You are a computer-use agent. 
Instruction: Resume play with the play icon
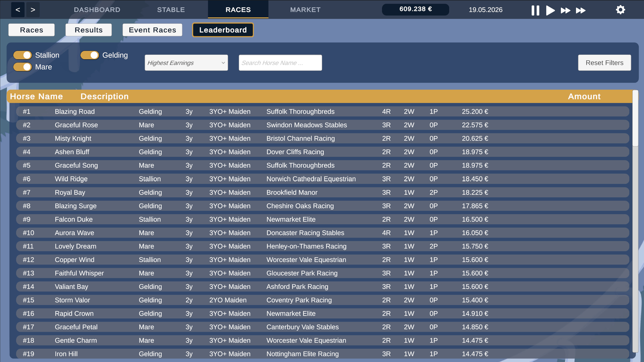[550, 10]
